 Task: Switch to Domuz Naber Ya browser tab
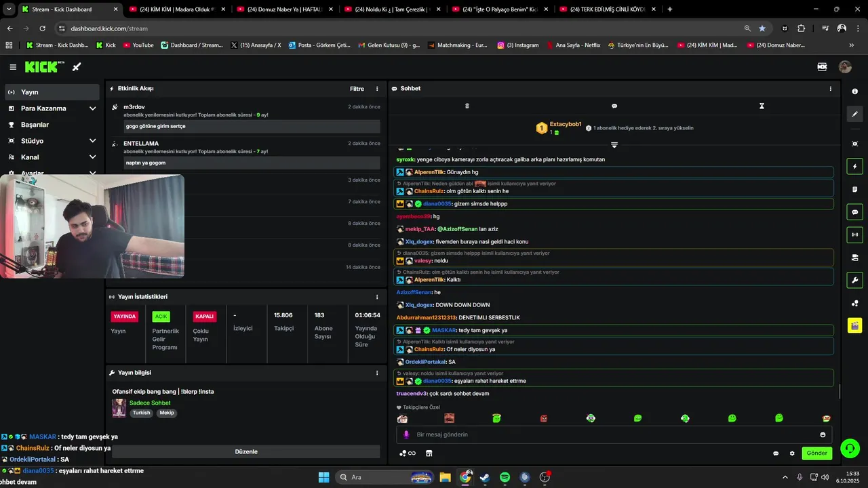tap(284, 9)
